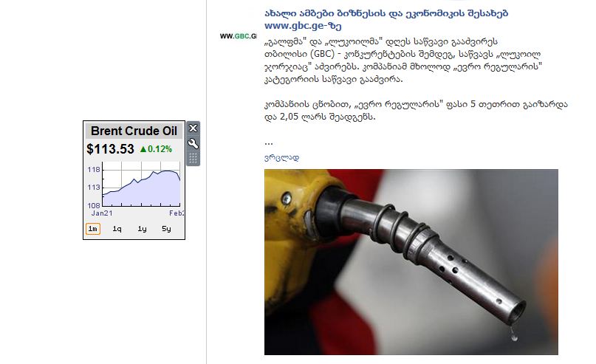Viewport: 596px width, 364px height.
Task: Click the $113.53 price value
Action: coord(110,149)
